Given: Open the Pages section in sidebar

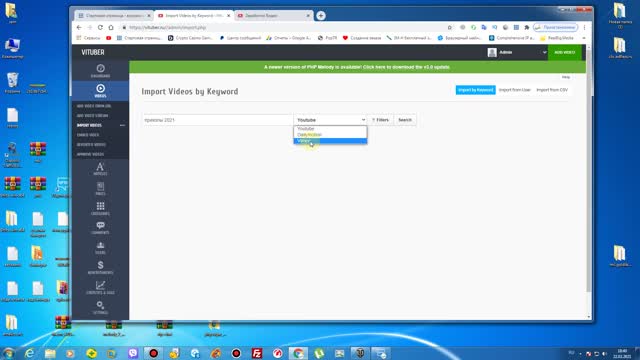Looking at the screenshot, I should (x=100, y=189).
